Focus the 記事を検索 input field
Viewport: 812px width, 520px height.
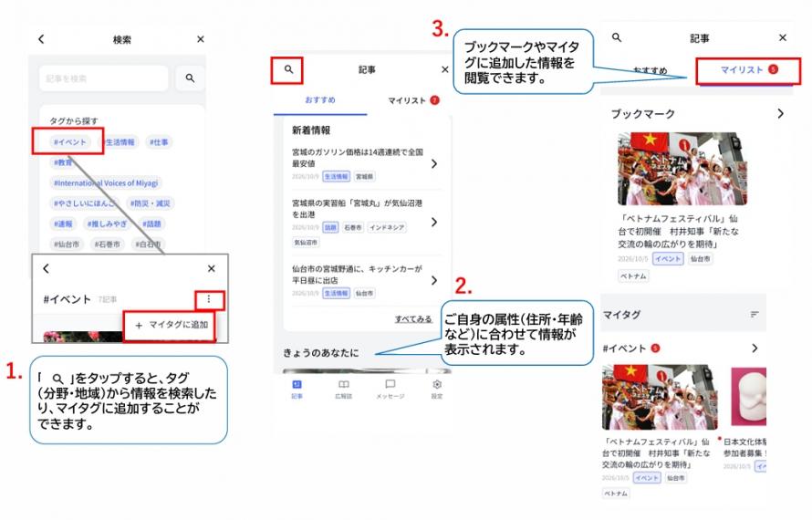coord(104,78)
